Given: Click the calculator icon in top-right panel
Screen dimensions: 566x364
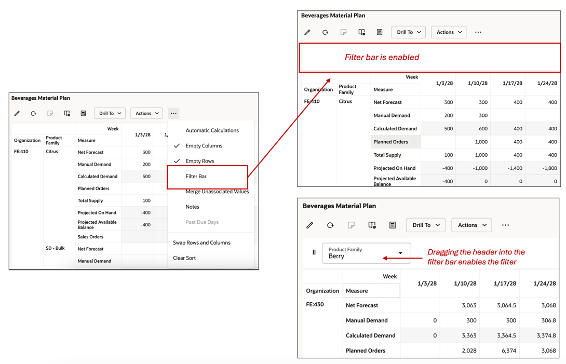Looking at the screenshot, I should (x=379, y=32).
